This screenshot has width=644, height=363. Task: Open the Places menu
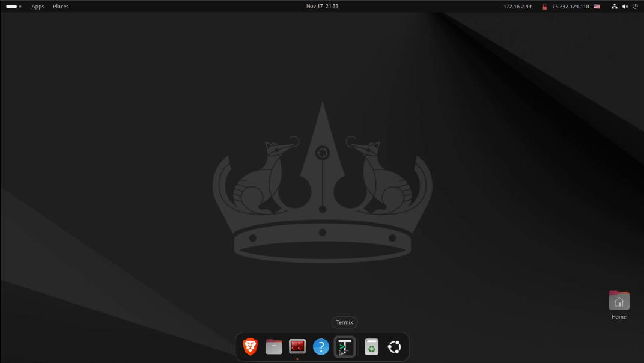(61, 7)
